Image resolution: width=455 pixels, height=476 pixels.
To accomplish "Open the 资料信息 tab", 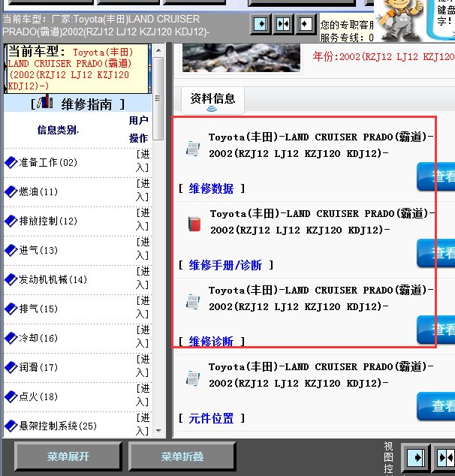I will click(x=212, y=100).
